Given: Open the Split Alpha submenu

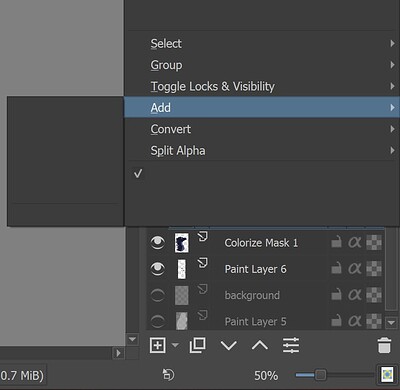Looking at the screenshot, I should [x=262, y=150].
